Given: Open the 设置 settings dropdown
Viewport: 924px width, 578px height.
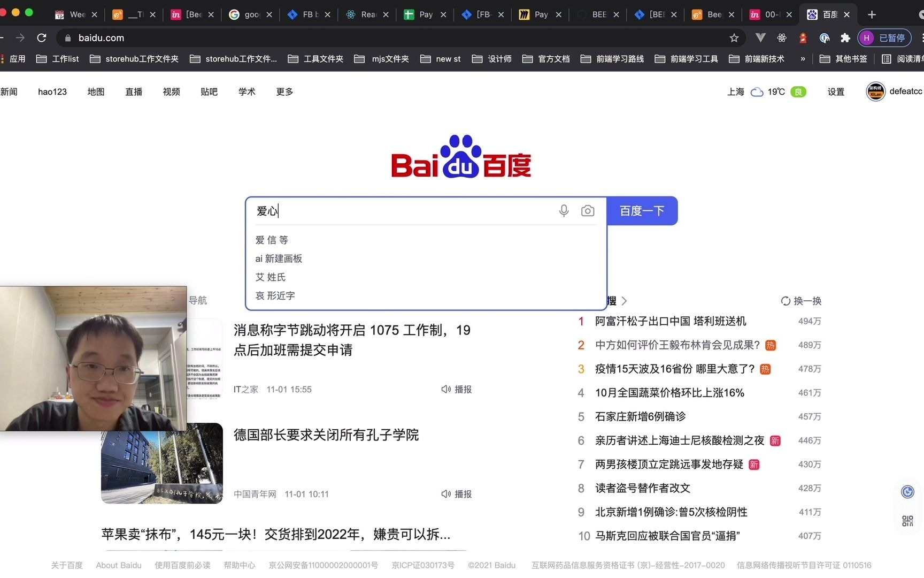Looking at the screenshot, I should [836, 92].
